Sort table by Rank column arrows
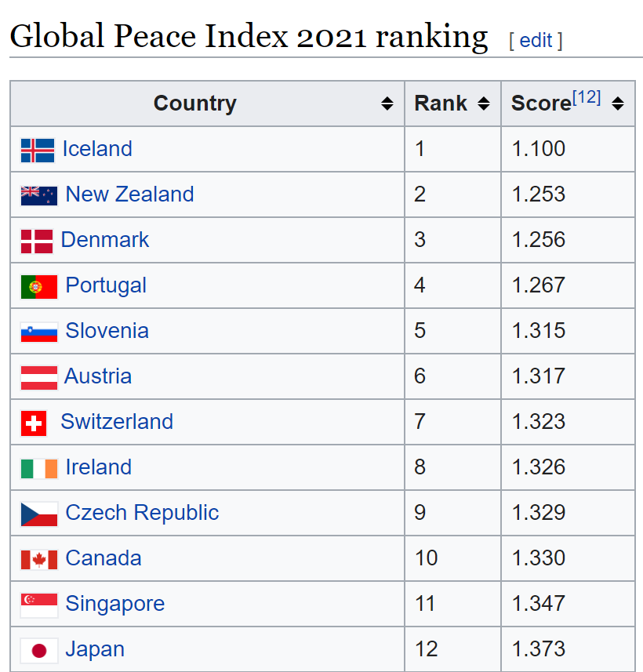 [x=484, y=104]
